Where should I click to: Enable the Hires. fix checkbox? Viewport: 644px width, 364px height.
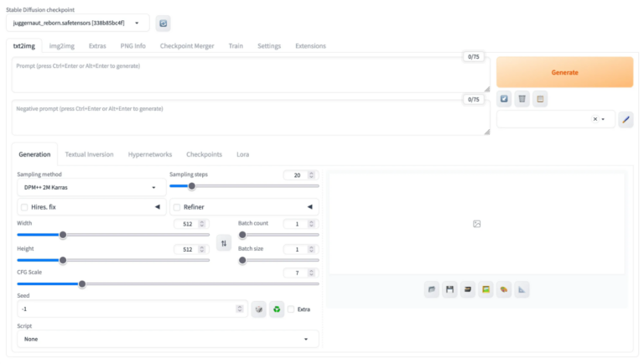pos(23,206)
